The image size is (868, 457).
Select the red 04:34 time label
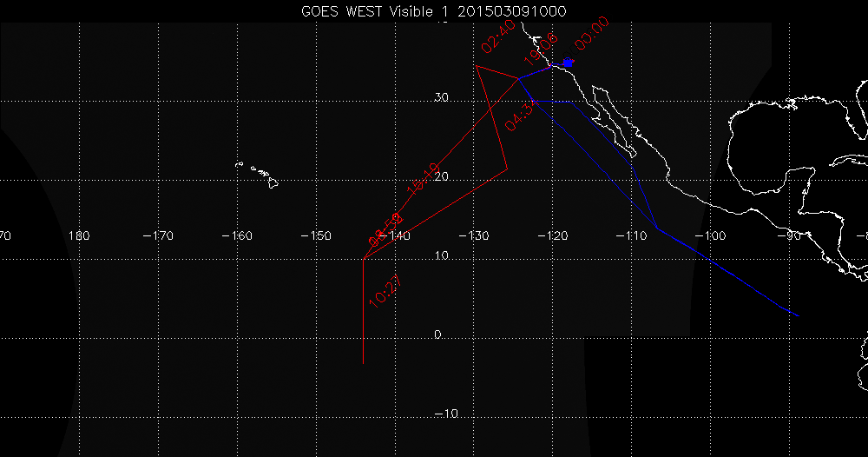522,115
